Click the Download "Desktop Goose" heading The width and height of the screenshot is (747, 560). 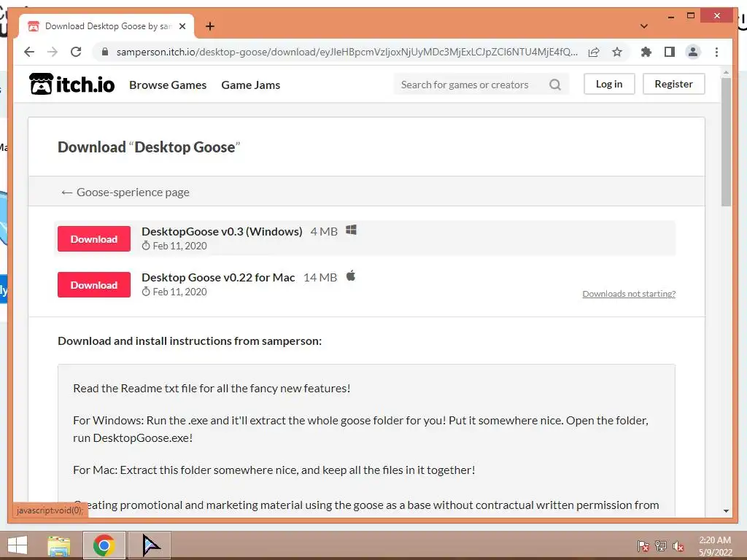click(149, 147)
